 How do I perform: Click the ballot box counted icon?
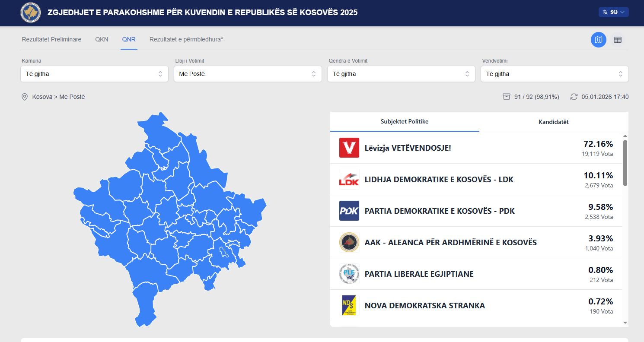tap(507, 97)
